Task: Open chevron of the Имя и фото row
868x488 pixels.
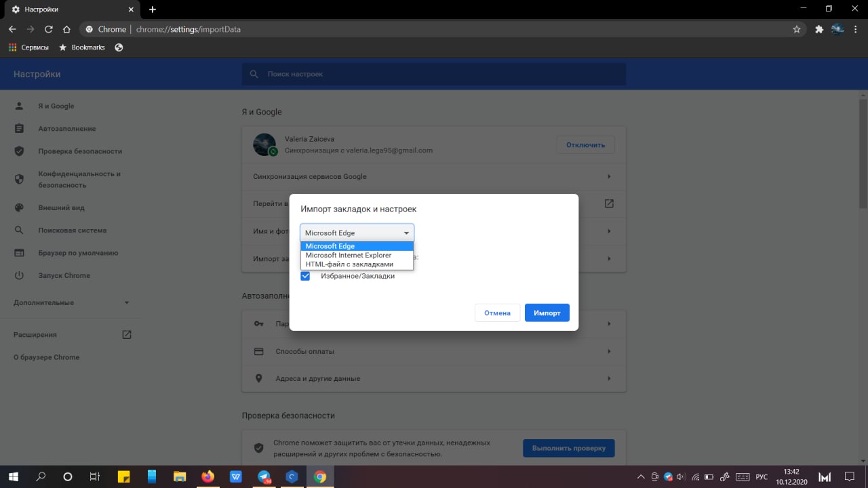Action: click(609, 231)
